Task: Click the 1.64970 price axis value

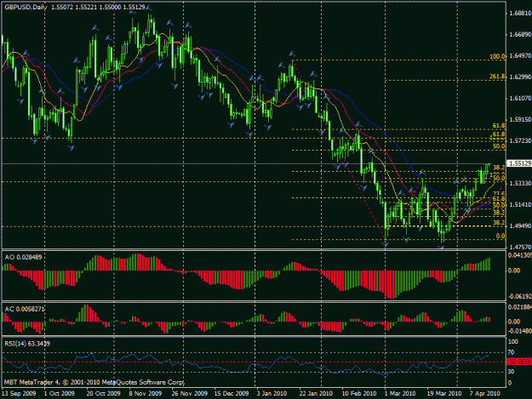Action: coord(520,55)
